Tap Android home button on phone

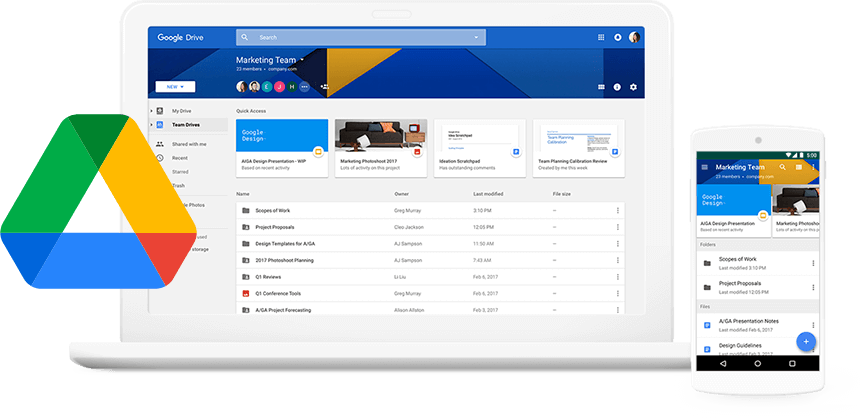[x=757, y=363]
